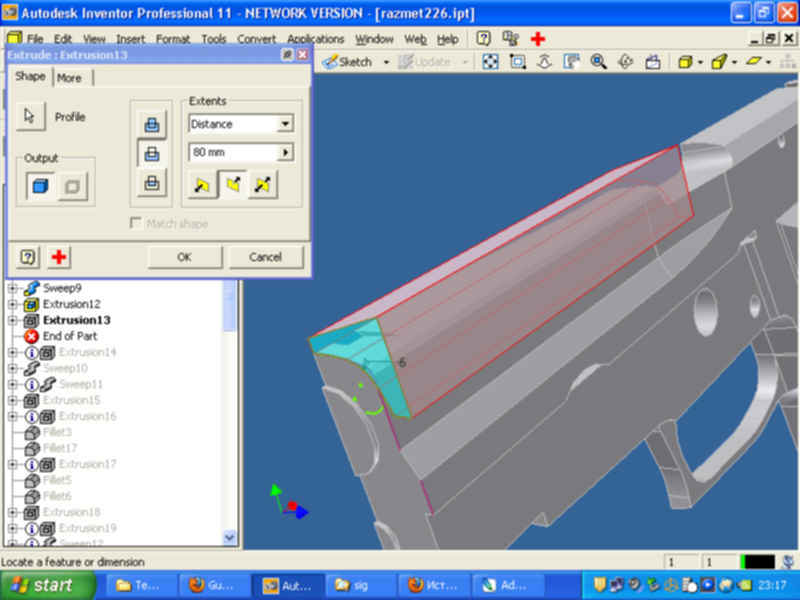Choose the Intersect operation icon
This screenshot has width=800, height=600.
click(151, 182)
